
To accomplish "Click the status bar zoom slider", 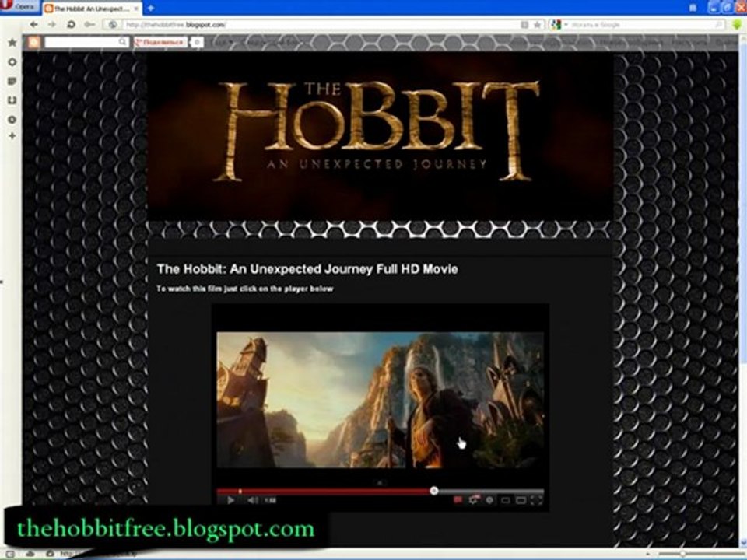I will (700, 555).
